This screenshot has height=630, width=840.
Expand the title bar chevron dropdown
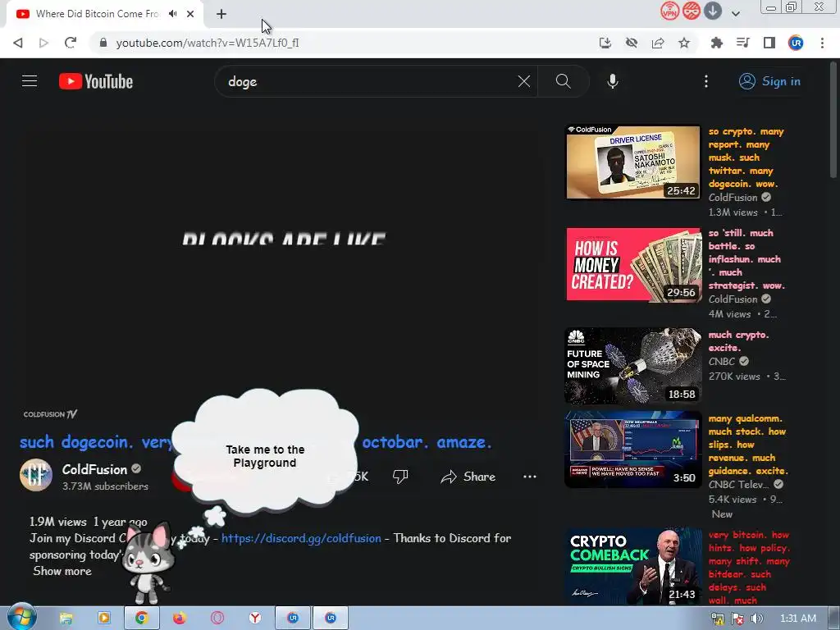tap(736, 13)
